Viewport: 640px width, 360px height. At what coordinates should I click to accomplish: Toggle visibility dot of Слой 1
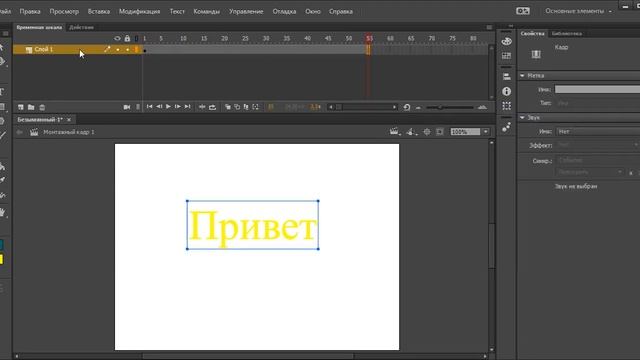click(x=118, y=50)
